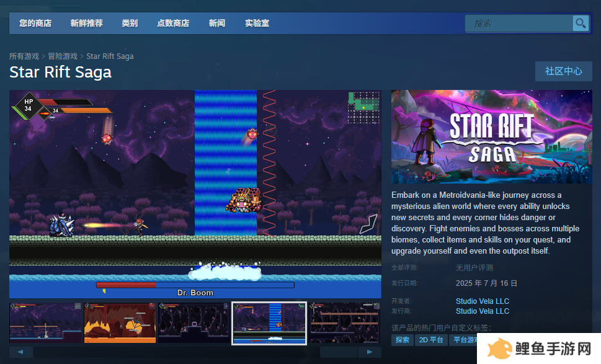Open the 新鲜推荐 menu
The height and width of the screenshot is (364, 601).
pos(87,23)
